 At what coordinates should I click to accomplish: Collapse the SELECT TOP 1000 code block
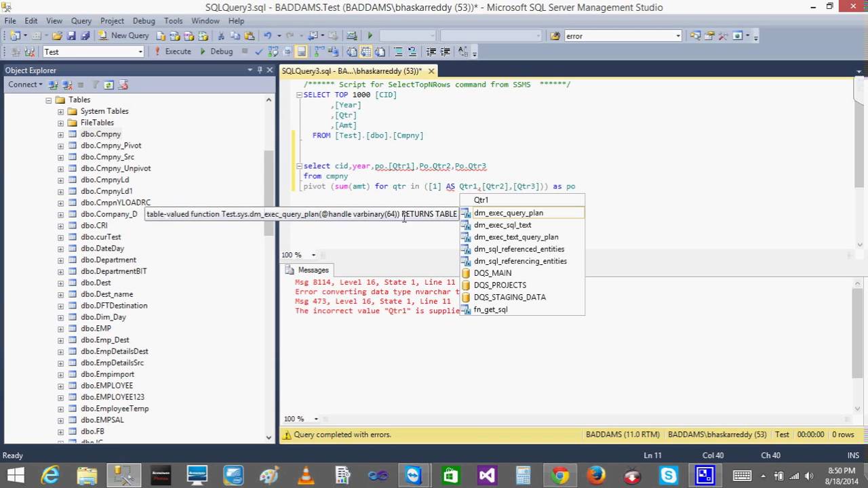click(299, 95)
